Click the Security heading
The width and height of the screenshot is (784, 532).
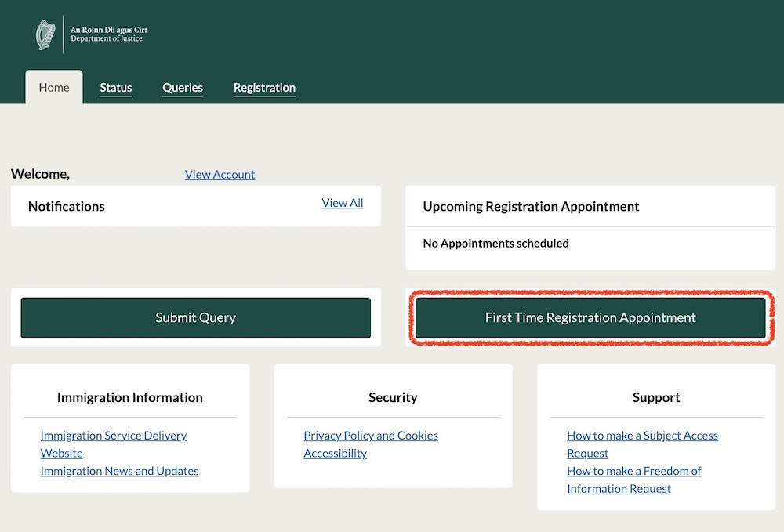393,397
